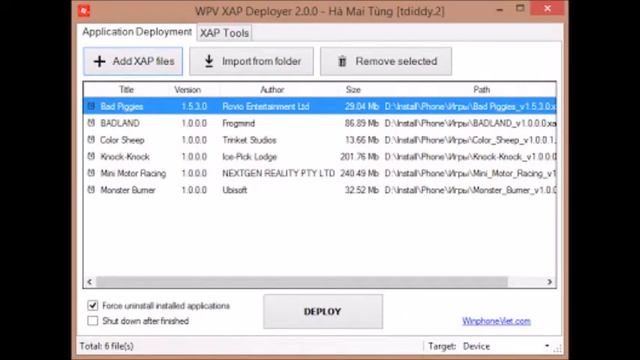Image resolution: width=640 pixels, height=360 pixels.
Task: Click the 86.89 Mb size value
Action: [362, 123]
